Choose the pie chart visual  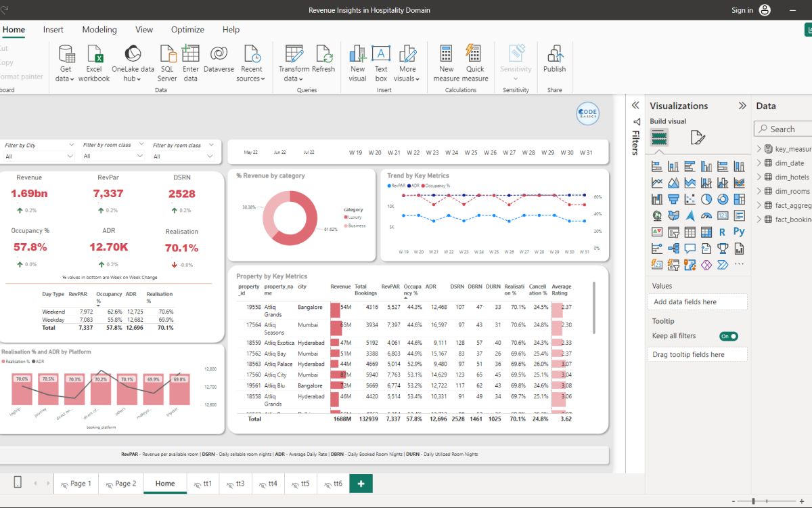pos(706,199)
